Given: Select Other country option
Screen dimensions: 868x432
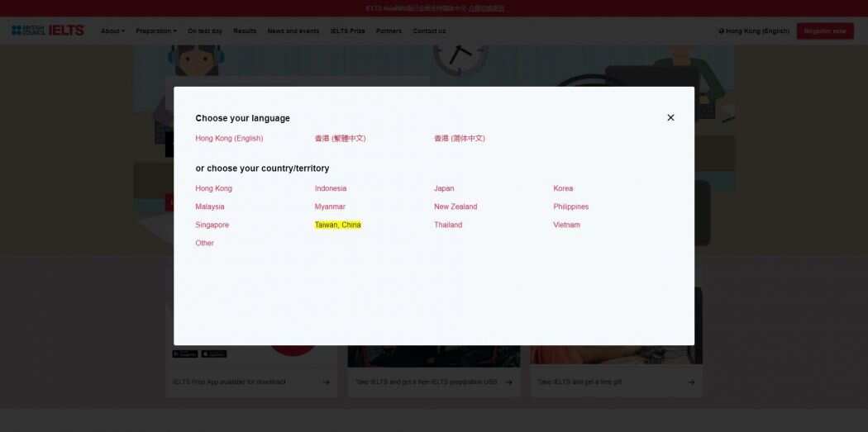Looking at the screenshot, I should [204, 244].
